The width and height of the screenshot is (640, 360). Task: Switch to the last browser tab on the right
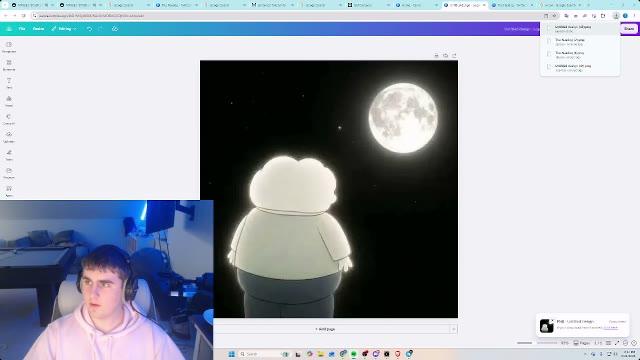pos(561,5)
